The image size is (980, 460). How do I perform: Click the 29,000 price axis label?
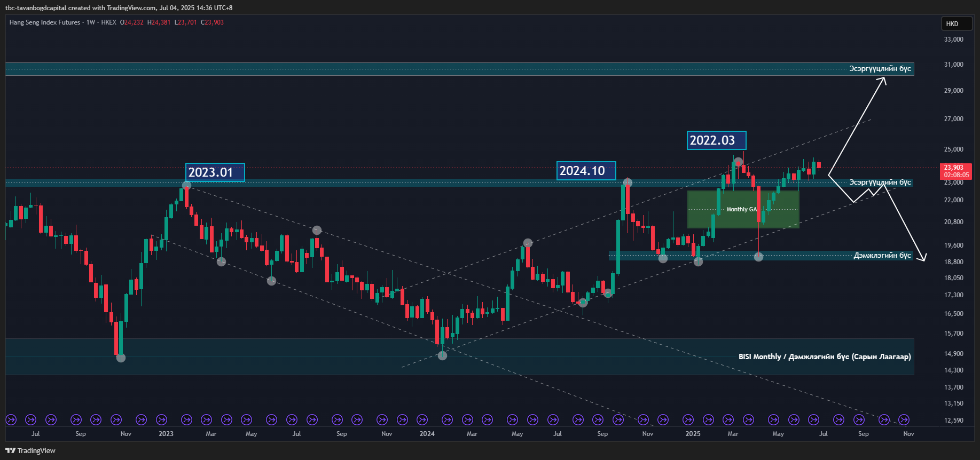954,91
